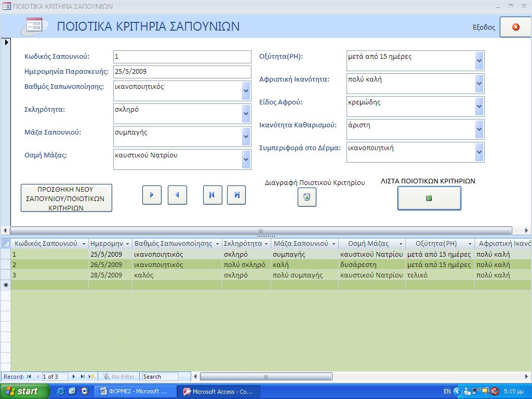Click Οσμή Μάζας column header
Screen dimensions: 532x399
click(372, 244)
